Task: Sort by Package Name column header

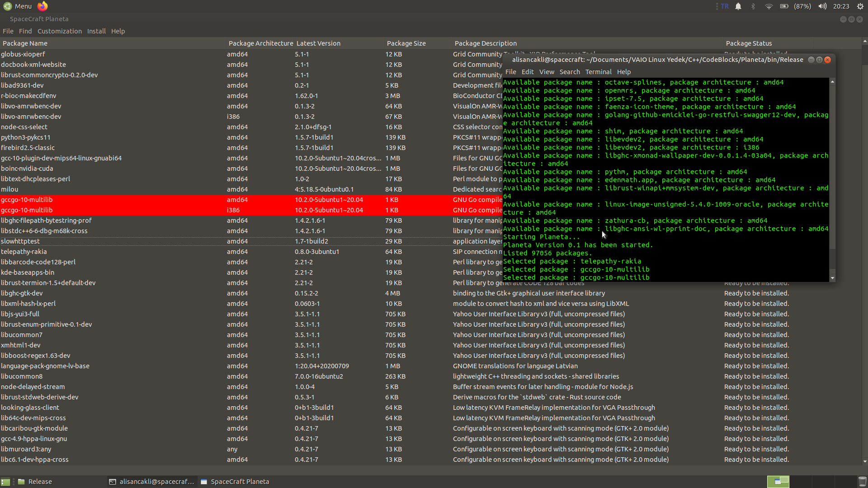Action: click(x=113, y=43)
